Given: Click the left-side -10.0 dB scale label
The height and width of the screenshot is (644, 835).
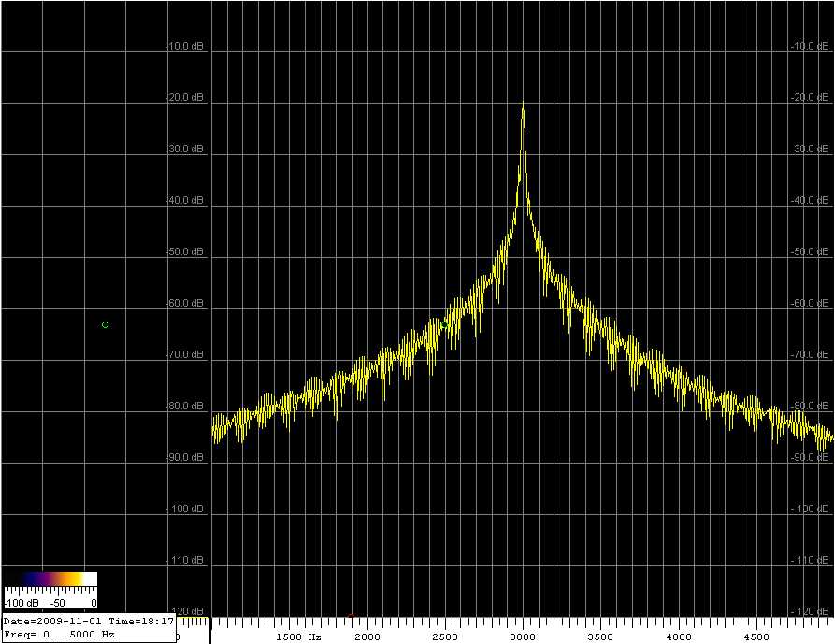Looking at the screenshot, I should pyautogui.click(x=184, y=46).
